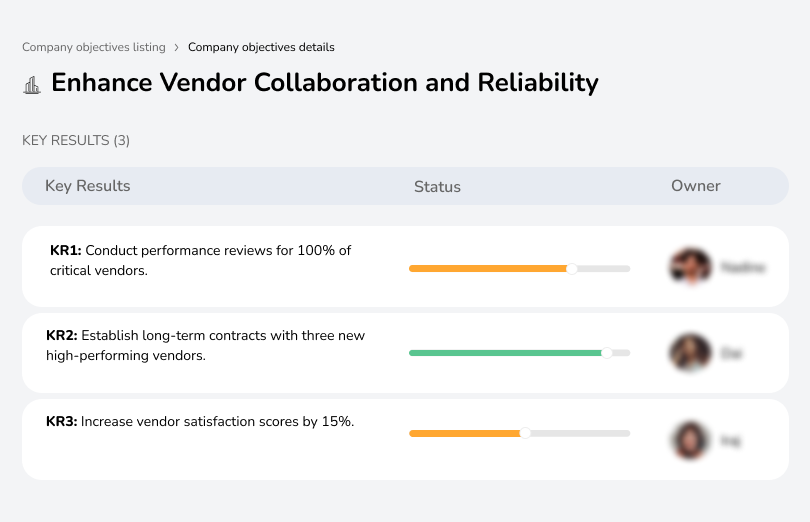Click the breadcrumb chevron separator
This screenshot has width=810, height=522.
click(177, 47)
